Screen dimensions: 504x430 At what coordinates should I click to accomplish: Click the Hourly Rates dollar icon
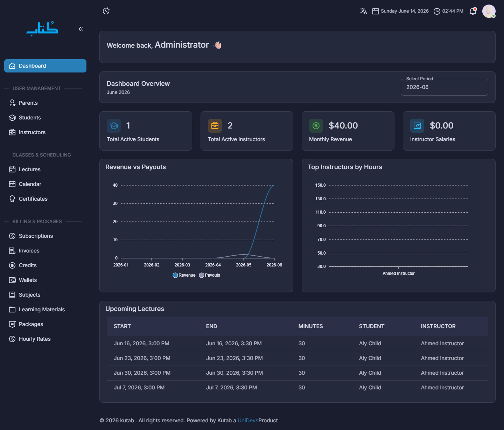pos(12,339)
